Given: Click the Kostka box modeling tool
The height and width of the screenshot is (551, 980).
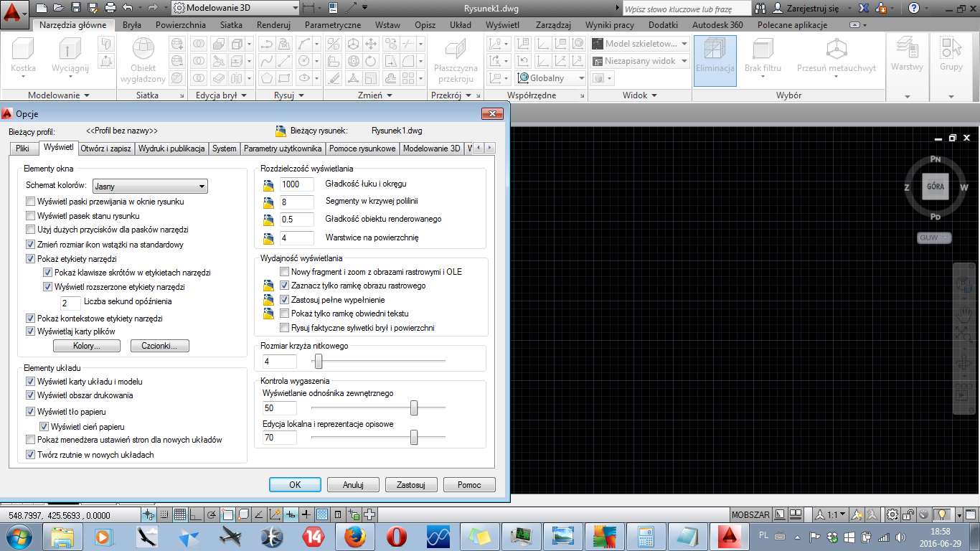Looking at the screenshot, I should coord(23,55).
